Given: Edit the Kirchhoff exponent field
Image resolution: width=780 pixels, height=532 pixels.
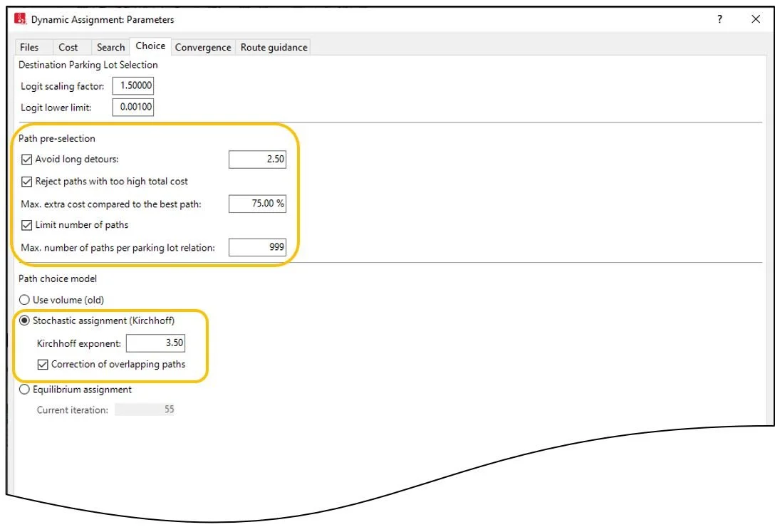Looking at the screenshot, I should tap(155, 343).
